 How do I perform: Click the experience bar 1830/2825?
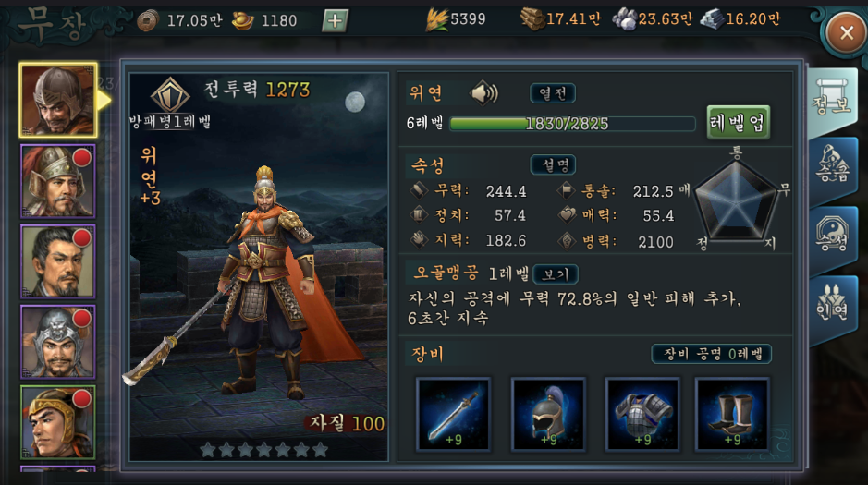click(x=572, y=123)
